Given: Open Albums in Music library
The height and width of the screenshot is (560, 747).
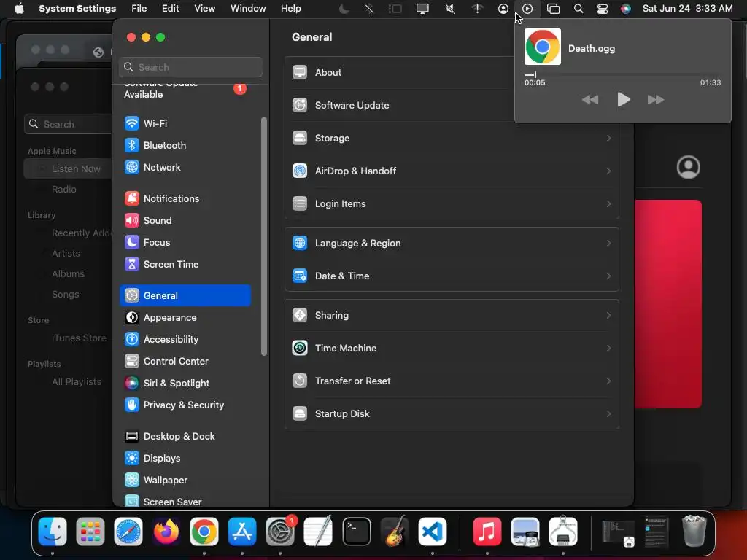Looking at the screenshot, I should tap(68, 274).
